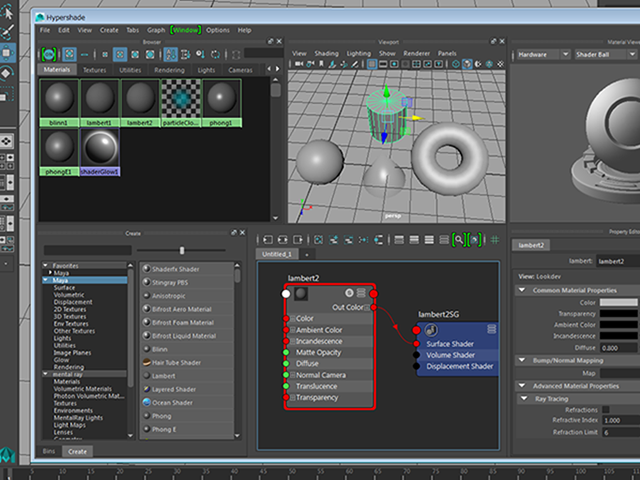Screen dimensions: 640x480
Task: Collapse the Bump/Normal Mapping section
Action: click(522, 360)
